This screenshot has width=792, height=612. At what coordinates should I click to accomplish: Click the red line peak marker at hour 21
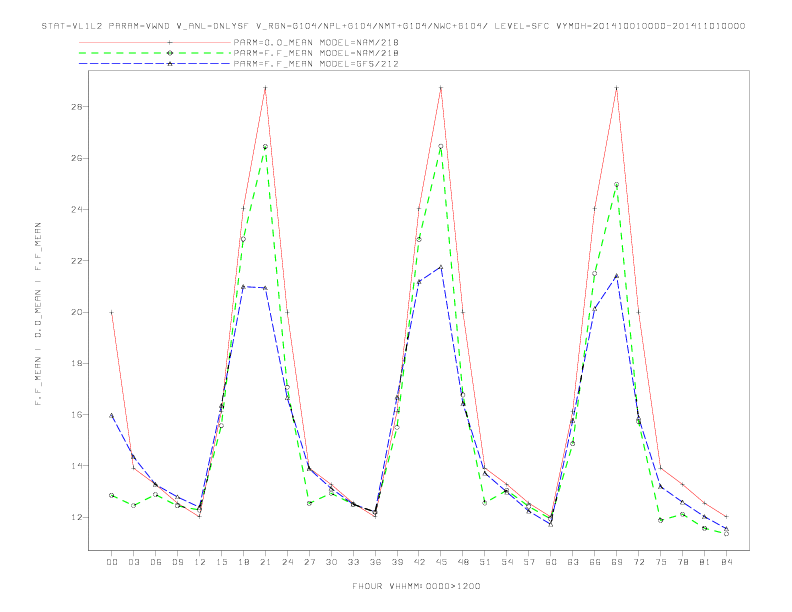265,88
